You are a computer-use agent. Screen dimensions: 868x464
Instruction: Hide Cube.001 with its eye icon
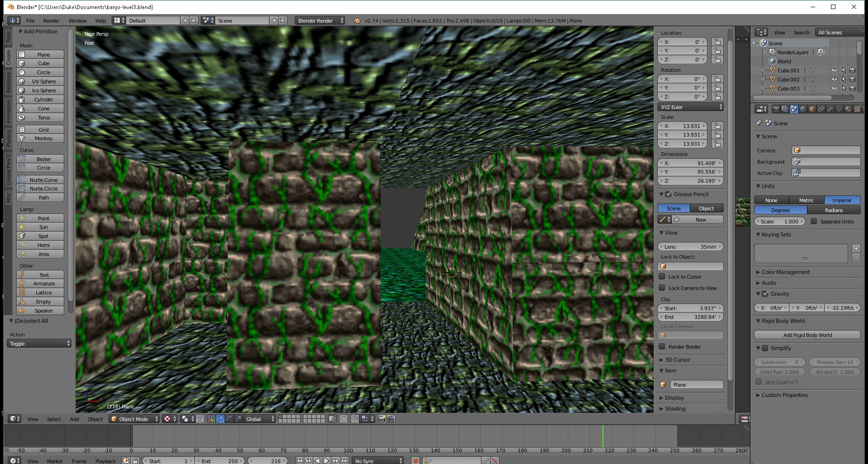click(834, 71)
